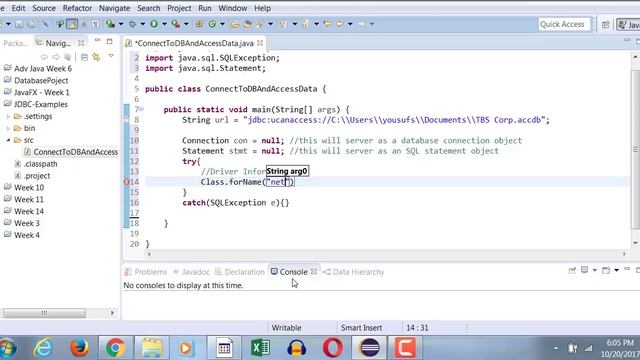Select the .classpath file
Viewport: 640px width, 360px height.
(40, 164)
